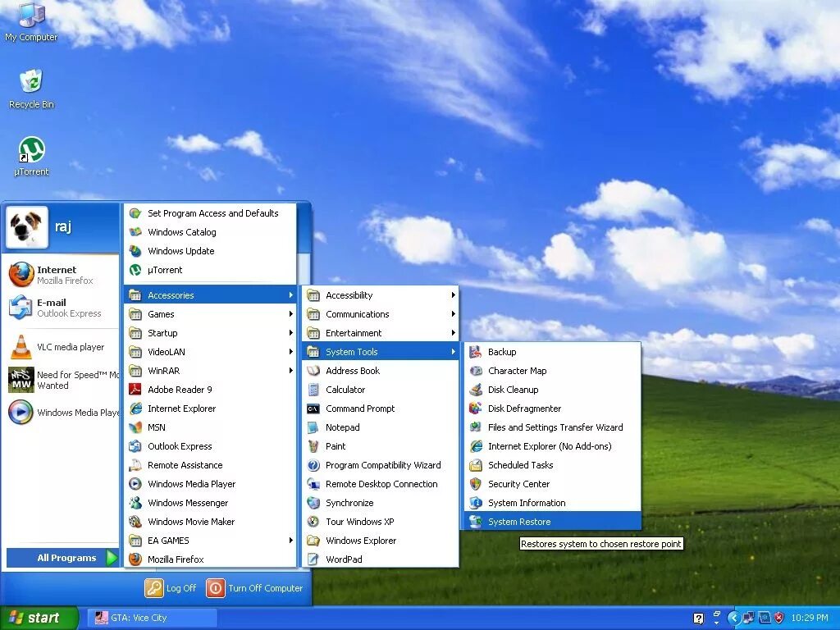Open Windows Catalog entry
Image resolution: width=840 pixels, height=630 pixels.
click(x=210, y=231)
